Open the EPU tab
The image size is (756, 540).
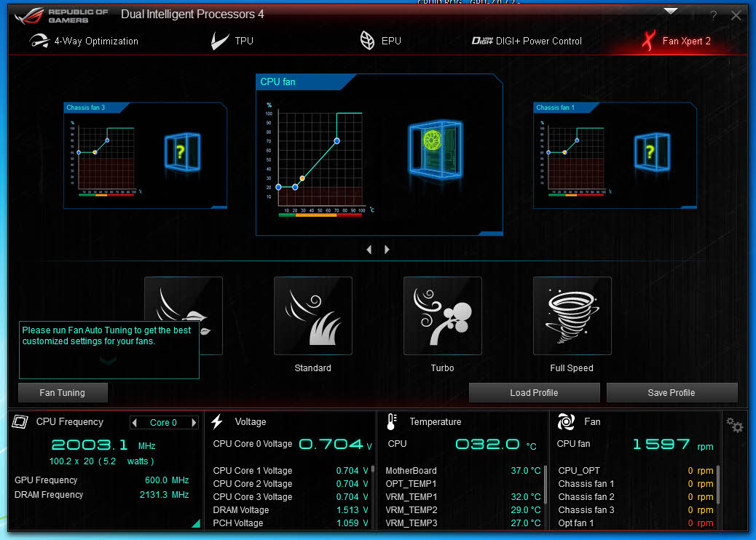[x=380, y=41]
